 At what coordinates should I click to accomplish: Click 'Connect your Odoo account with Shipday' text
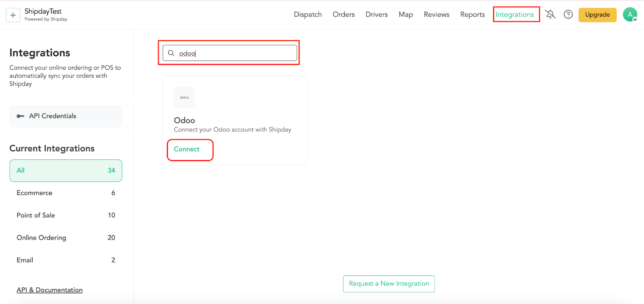point(232,130)
